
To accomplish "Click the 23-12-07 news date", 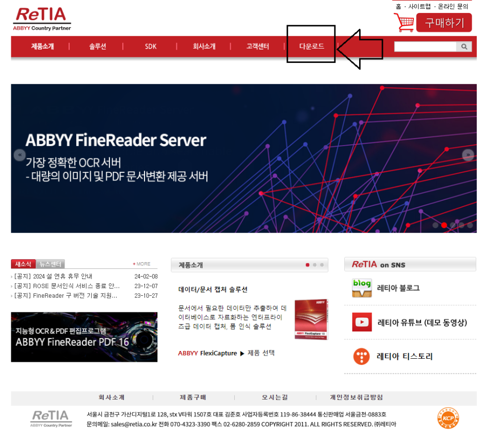I will [x=146, y=286].
